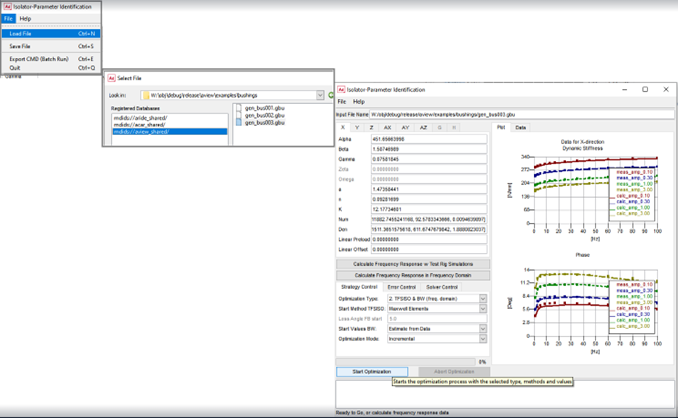Viewport: 678px width, 418px height.
Task: Switch to the Error Control tab
Action: [401, 287]
